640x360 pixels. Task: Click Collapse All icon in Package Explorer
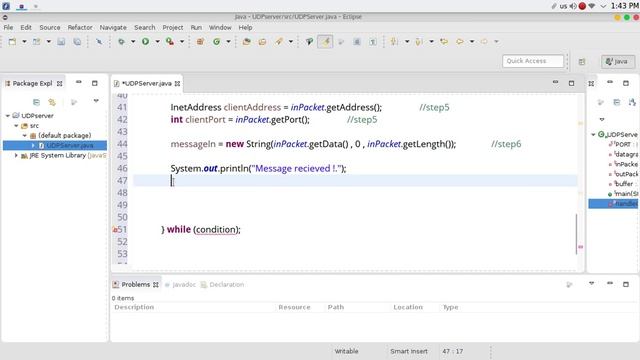click(36, 102)
